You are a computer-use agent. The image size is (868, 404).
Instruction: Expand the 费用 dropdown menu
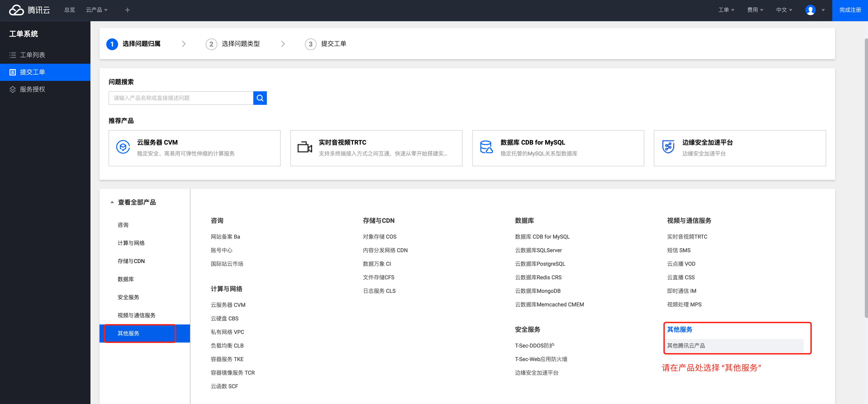click(x=755, y=10)
